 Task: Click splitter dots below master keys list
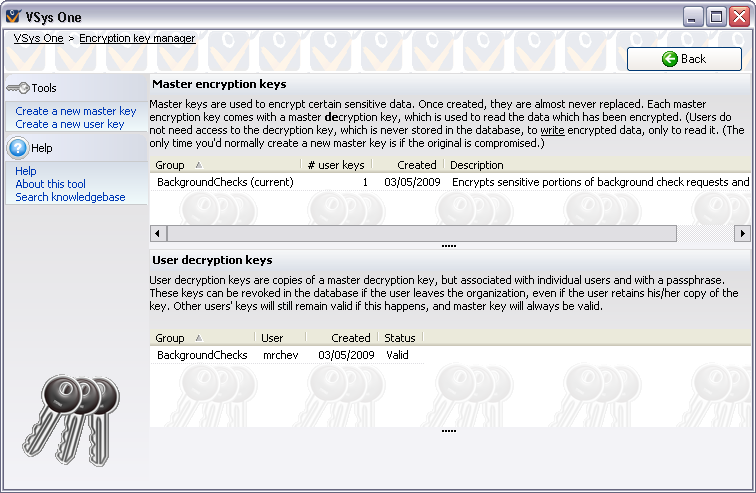pos(449,246)
